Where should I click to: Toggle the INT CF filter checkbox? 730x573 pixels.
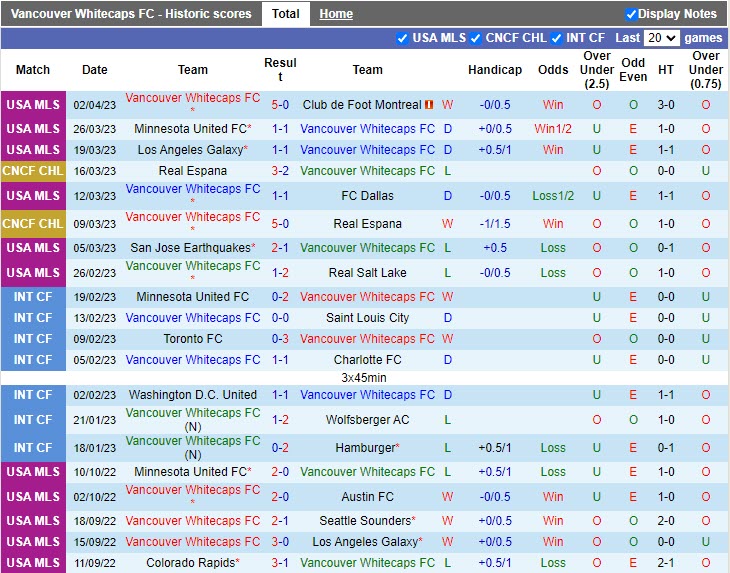pos(556,38)
